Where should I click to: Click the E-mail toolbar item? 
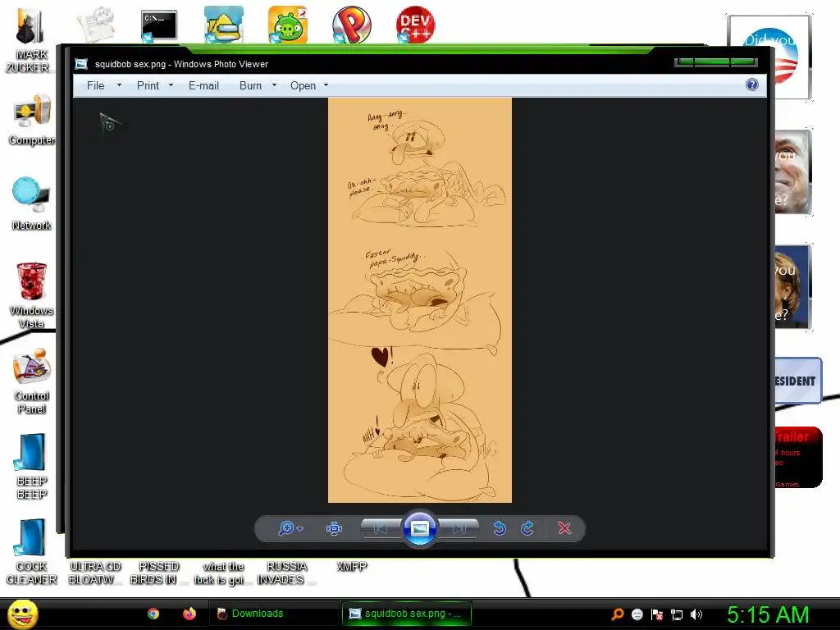[203, 85]
